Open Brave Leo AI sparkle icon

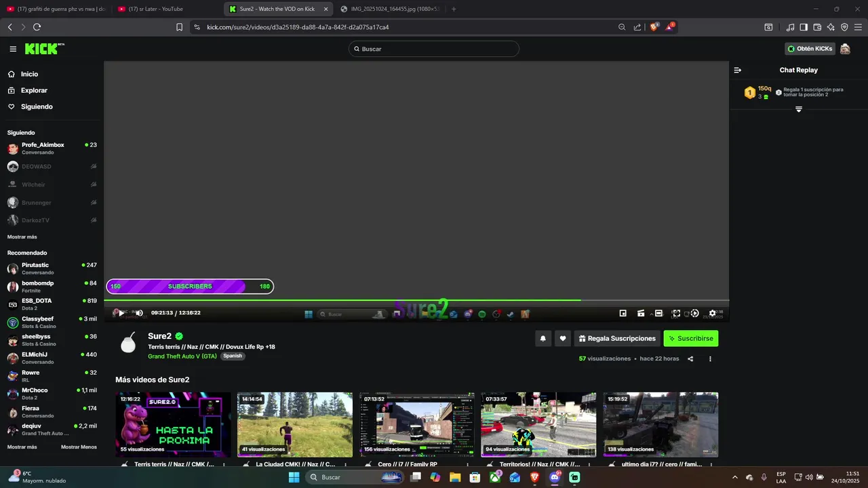[831, 27]
